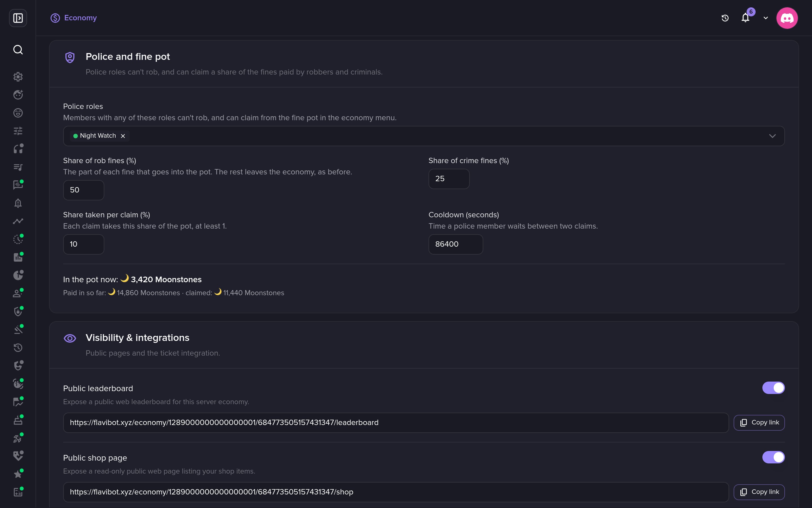The height and width of the screenshot is (508, 812).
Task: Open the bar chart sidebar icon
Action: click(x=18, y=257)
